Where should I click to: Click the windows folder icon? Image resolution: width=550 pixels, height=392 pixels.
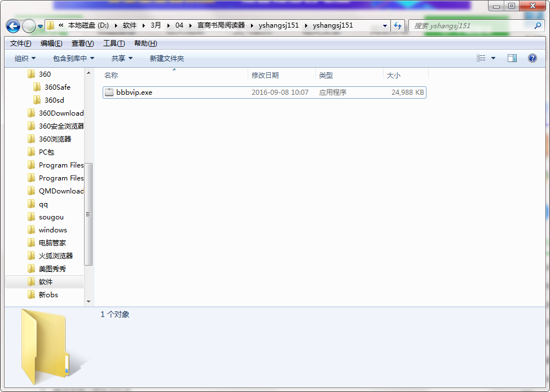(x=31, y=230)
